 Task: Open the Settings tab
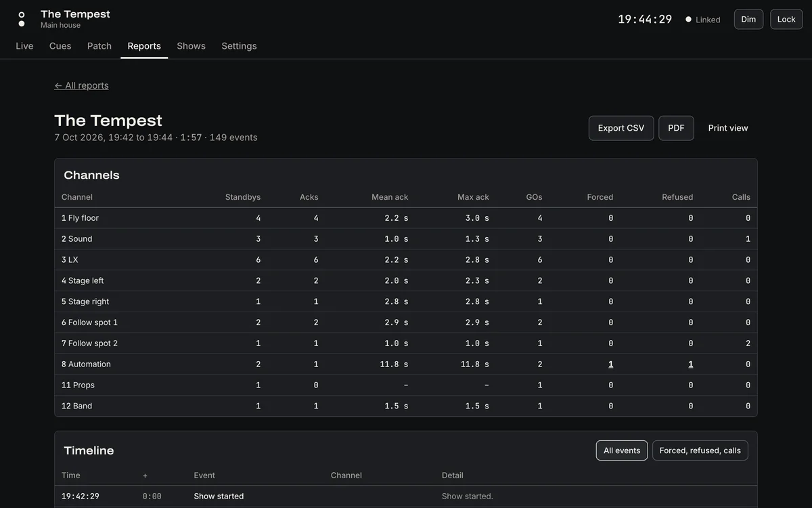239,46
